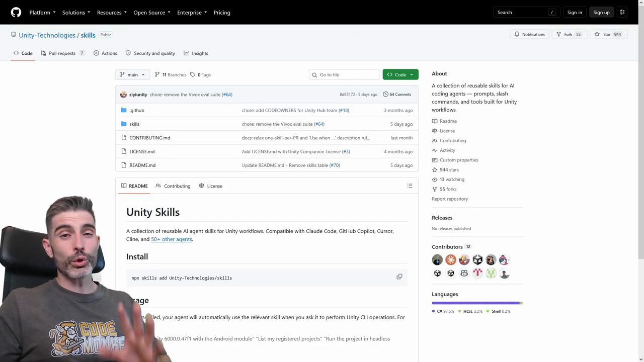644x362 pixels.
Task: Open README.md file row
Action: pos(267,165)
